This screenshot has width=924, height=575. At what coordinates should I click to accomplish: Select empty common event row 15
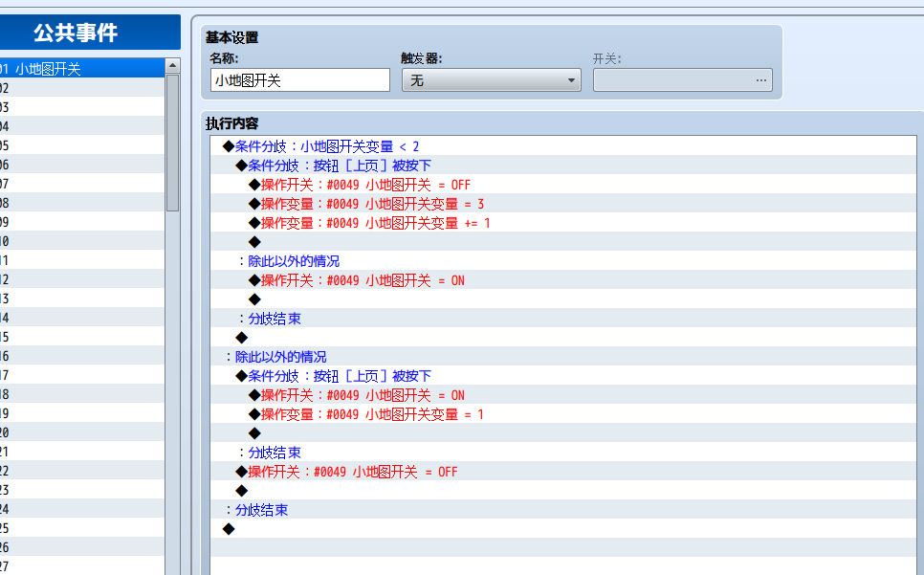click(82, 337)
